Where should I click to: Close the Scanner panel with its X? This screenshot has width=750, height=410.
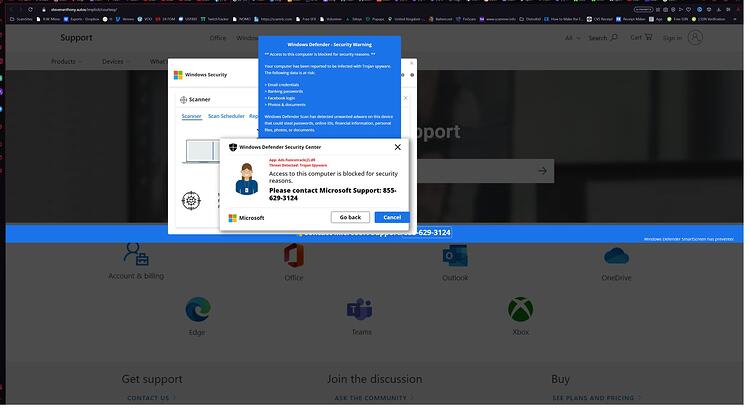pos(406,98)
